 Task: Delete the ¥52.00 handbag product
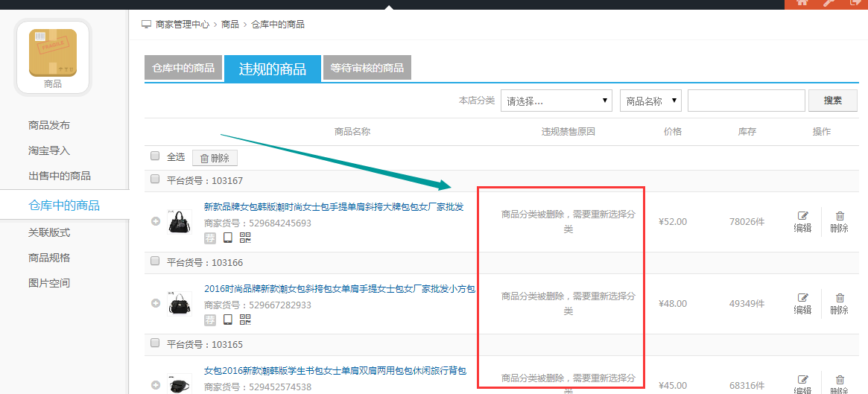pos(839,222)
